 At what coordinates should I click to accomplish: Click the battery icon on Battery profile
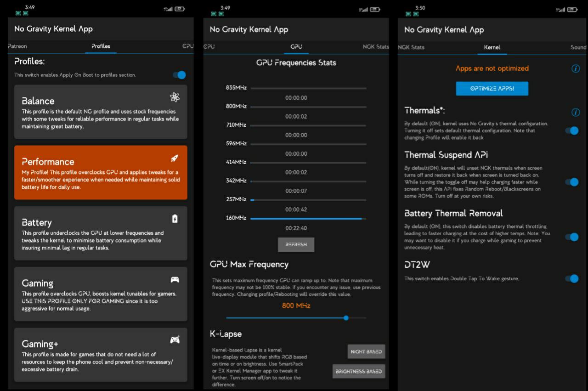click(x=175, y=219)
